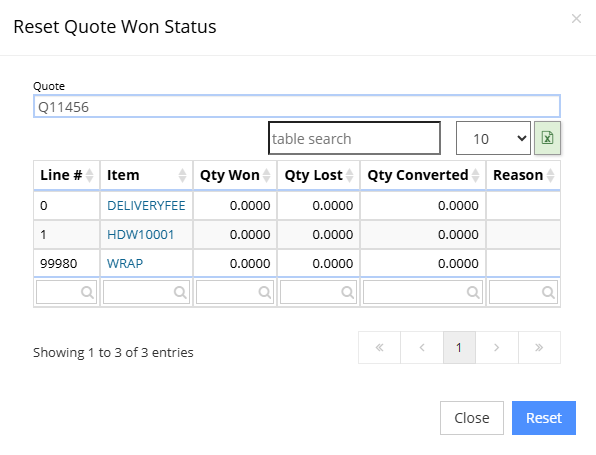Sort by Item column arrows
This screenshot has height=455, width=596.
tap(182, 175)
